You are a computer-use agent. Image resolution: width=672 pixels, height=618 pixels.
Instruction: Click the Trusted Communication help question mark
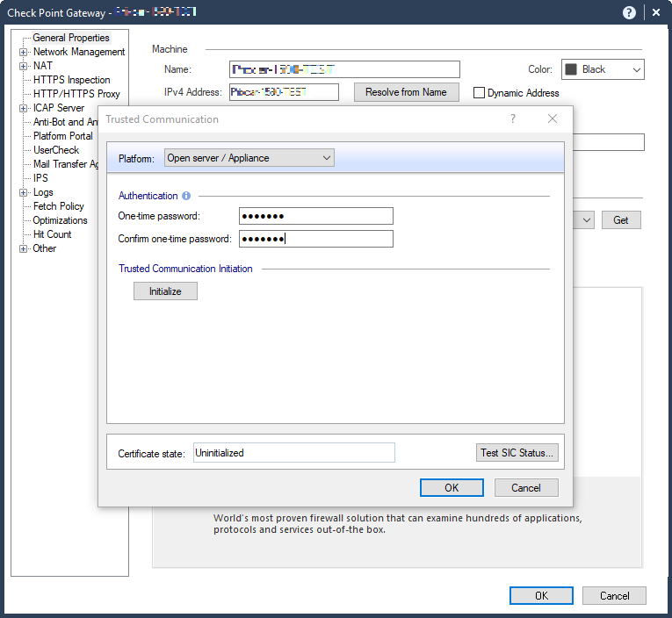pos(513,119)
